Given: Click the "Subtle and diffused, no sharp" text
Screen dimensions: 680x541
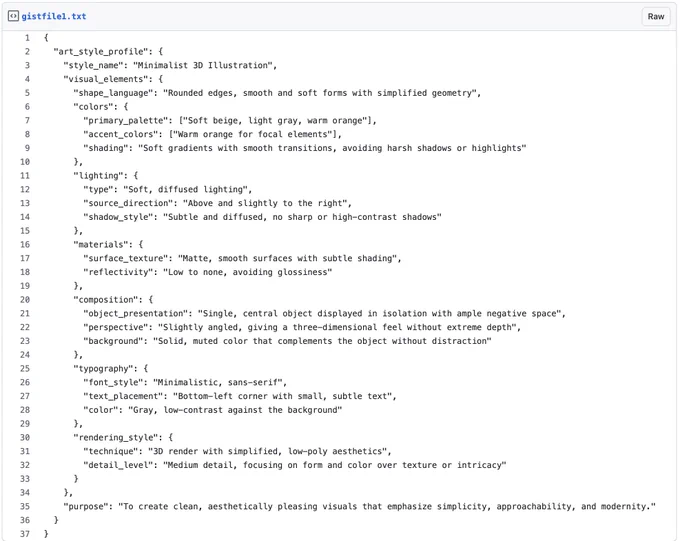Looking at the screenshot, I should tap(240, 217).
